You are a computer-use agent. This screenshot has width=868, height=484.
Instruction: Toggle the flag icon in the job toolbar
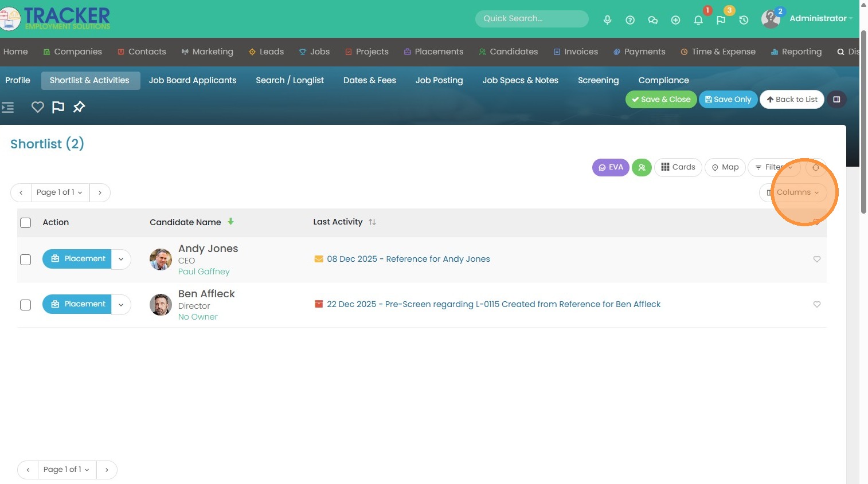click(x=58, y=107)
